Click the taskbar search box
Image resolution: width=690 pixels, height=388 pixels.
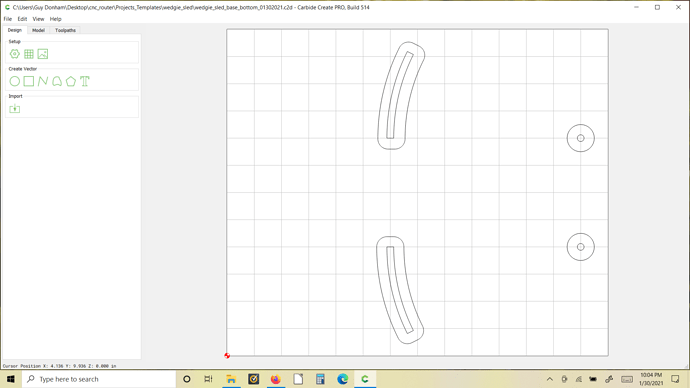tap(99, 379)
